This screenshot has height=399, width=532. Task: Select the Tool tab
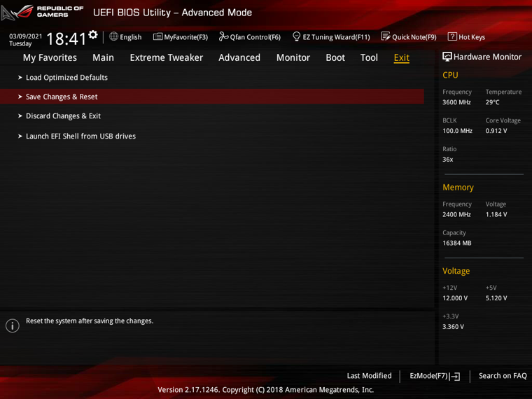[x=369, y=57]
